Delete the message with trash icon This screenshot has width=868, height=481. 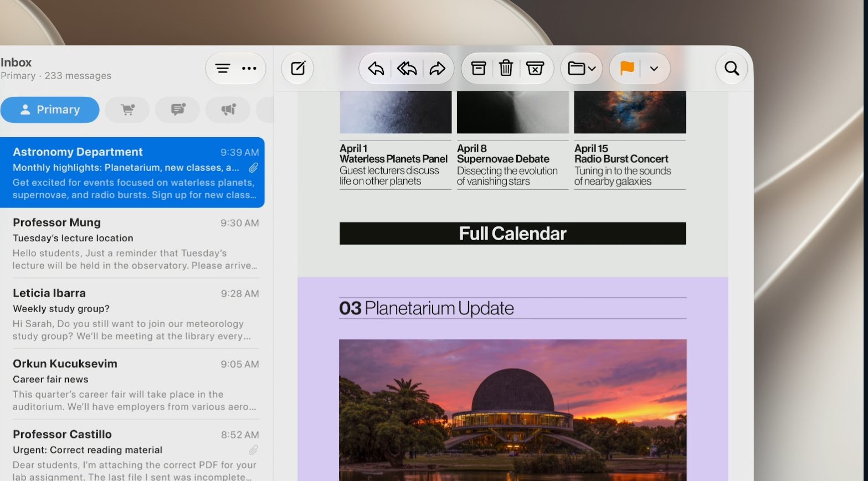click(x=506, y=69)
